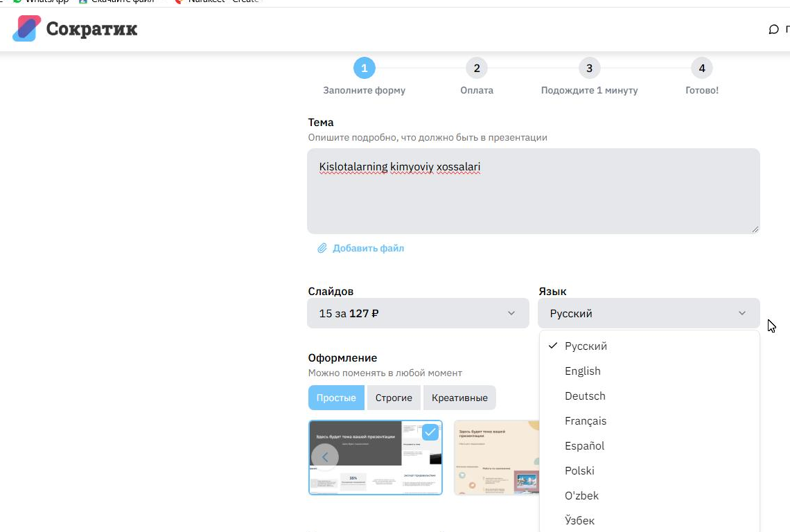This screenshot has height=532, width=790.
Task: Choose Español in language list
Action: tap(649, 446)
